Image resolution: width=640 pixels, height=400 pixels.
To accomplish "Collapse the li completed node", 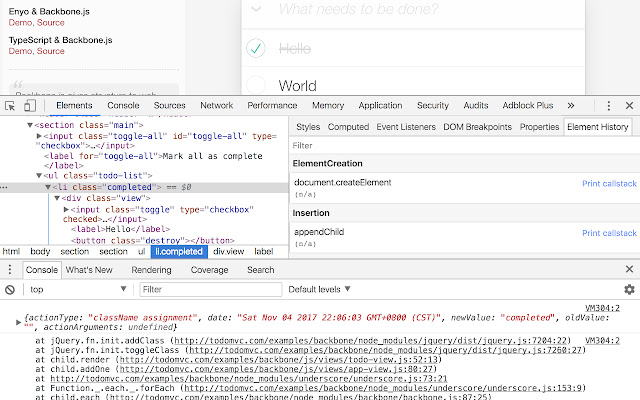I will pyautogui.click(x=48, y=187).
